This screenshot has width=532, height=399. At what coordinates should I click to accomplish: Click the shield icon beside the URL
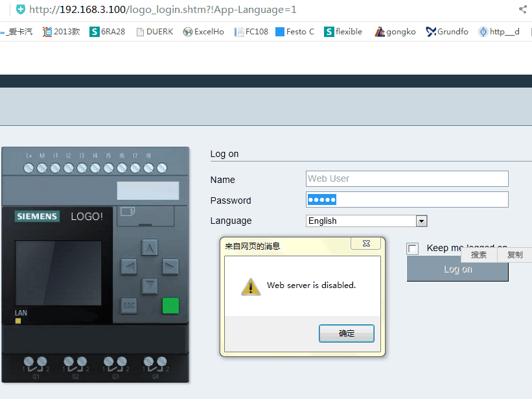[21, 9]
